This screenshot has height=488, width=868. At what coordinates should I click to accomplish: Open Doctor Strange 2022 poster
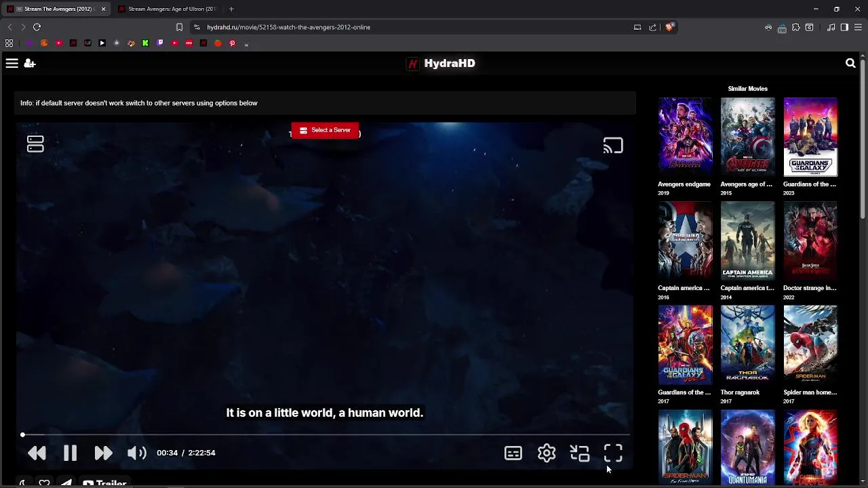810,241
